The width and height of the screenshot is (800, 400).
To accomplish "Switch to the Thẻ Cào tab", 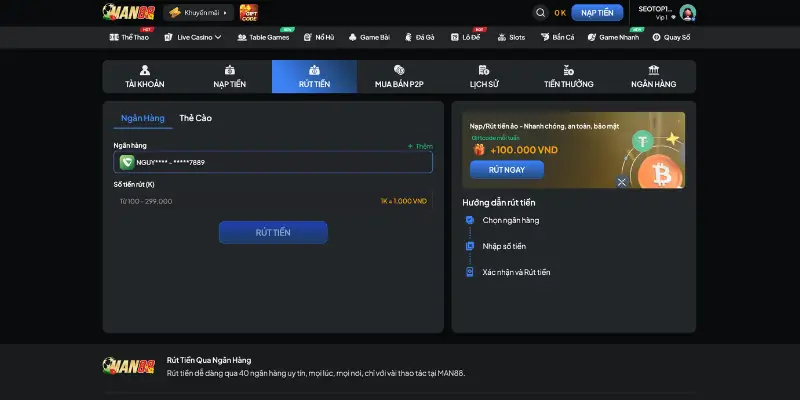I will (195, 118).
